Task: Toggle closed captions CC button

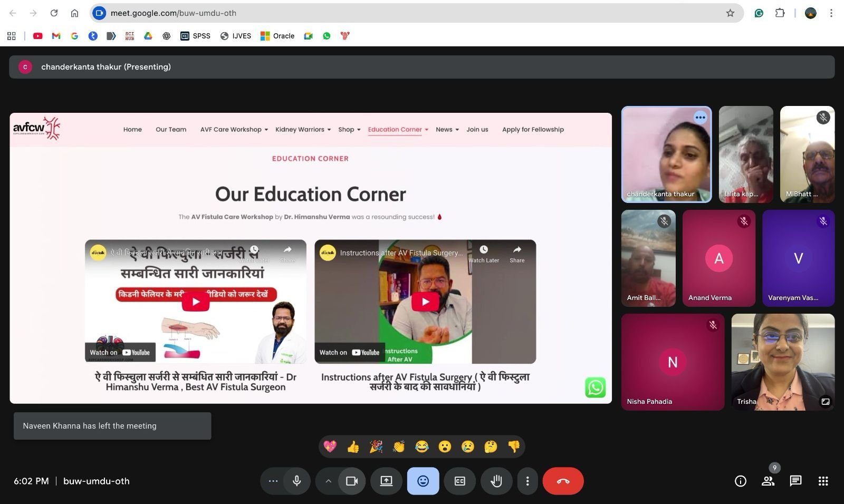Action: [459, 481]
